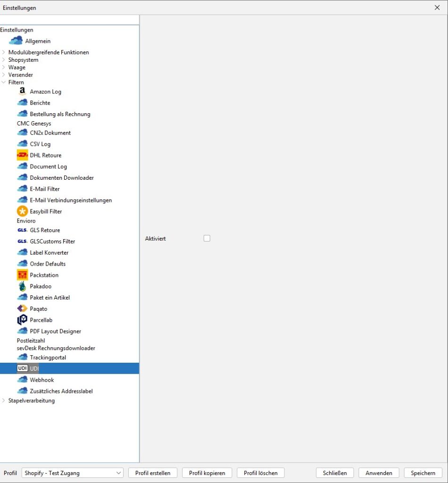Collapse the Filtern tree node

click(4, 83)
